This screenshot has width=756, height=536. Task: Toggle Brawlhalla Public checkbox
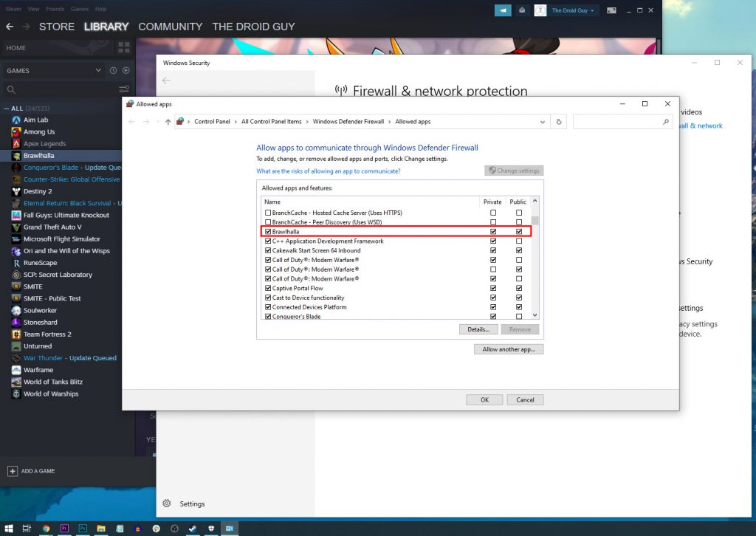pyautogui.click(x=519, y=232)
